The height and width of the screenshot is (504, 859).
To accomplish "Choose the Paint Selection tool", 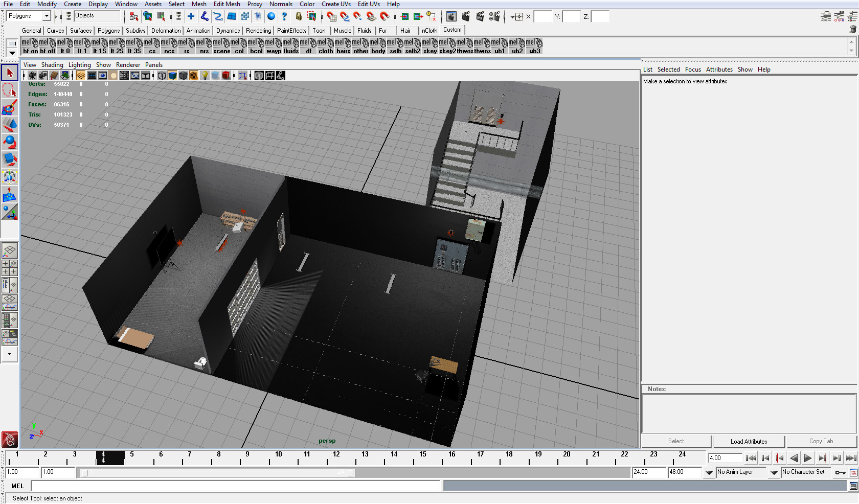I will coord(10,107).
